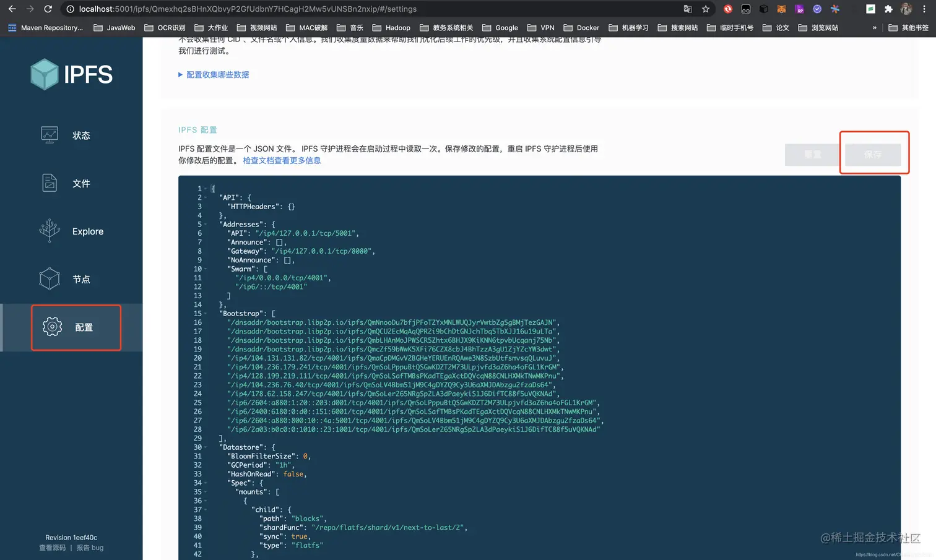Open Chrome's three-dot menu
This screenshot has height=560, width=936.
pos(924,9)
